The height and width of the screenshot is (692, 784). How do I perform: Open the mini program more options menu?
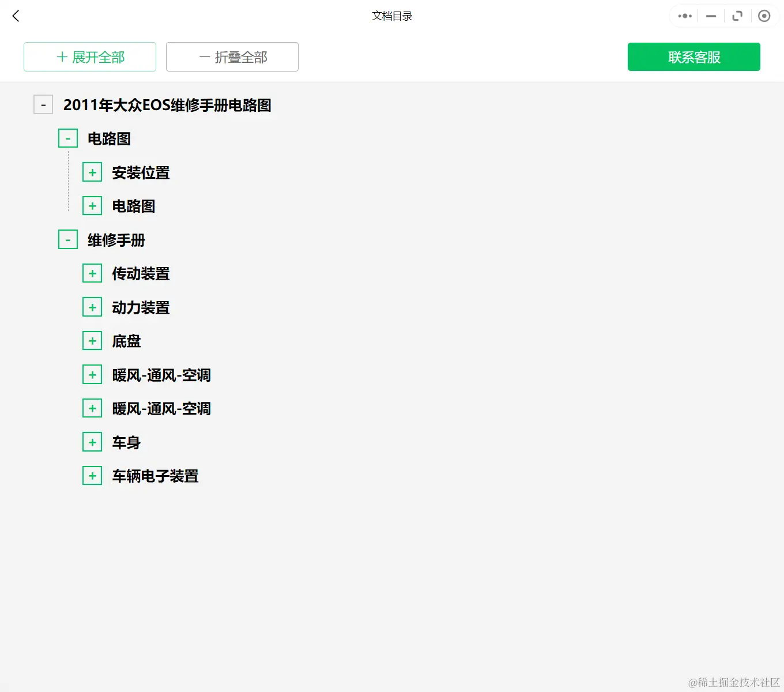click(684, 16)
